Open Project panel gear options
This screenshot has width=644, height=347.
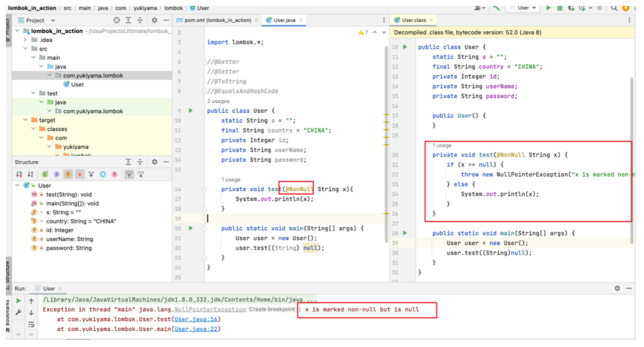tap(155, 20)
